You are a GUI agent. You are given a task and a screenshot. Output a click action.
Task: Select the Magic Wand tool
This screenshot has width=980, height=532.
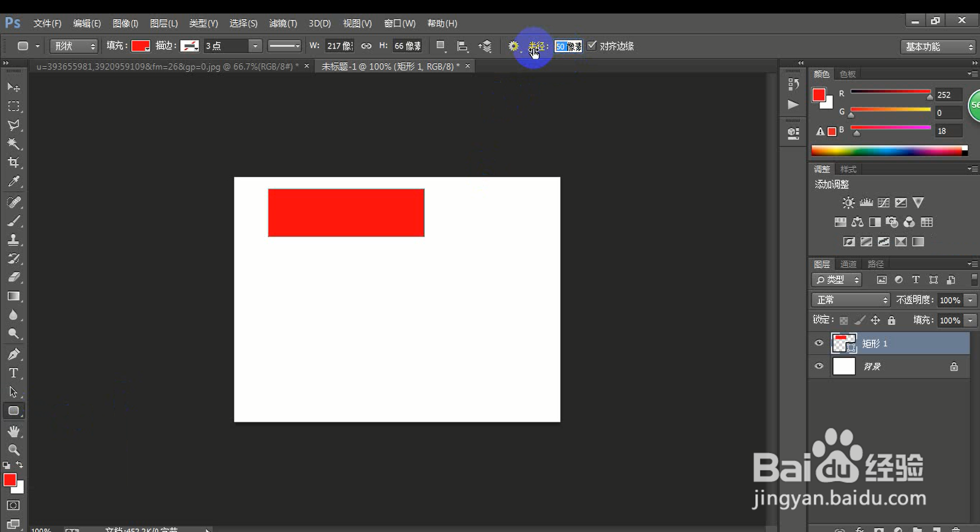[x=13, y=143]
